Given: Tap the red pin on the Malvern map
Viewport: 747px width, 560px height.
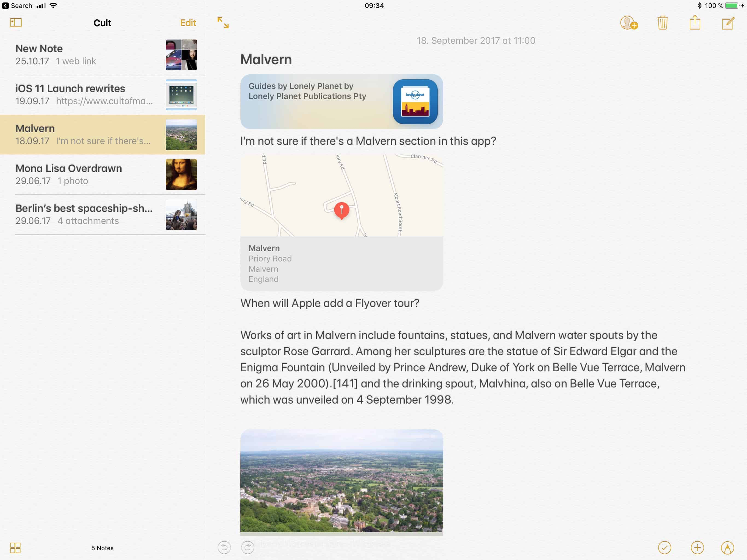Looking at the screenshot, I should (342, 210).
